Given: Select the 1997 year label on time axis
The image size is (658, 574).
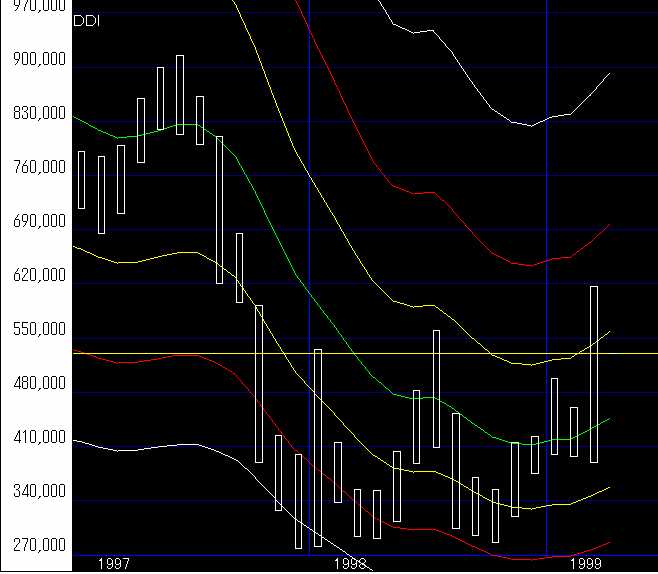Looking at the screenshot, I should click(113, 564).
